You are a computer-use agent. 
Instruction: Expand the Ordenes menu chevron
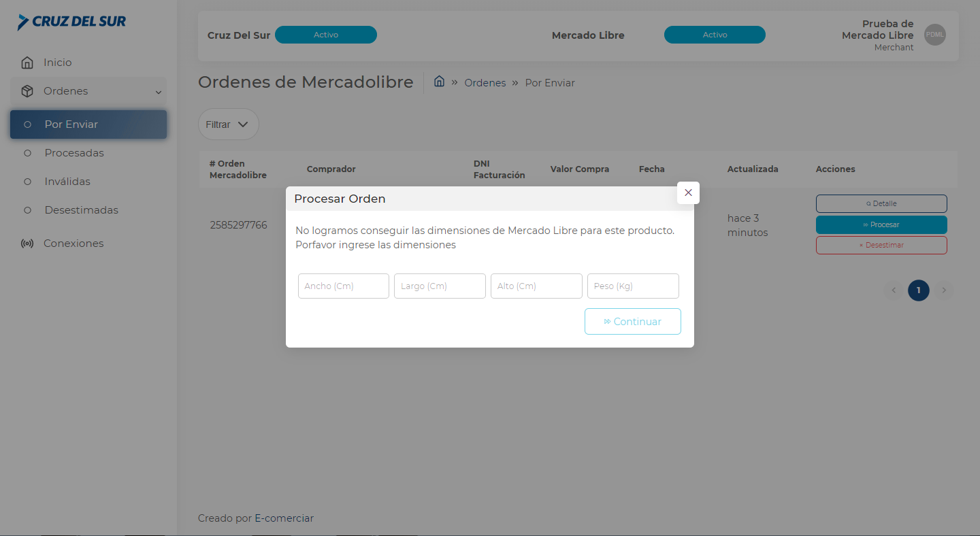point(159,92)
